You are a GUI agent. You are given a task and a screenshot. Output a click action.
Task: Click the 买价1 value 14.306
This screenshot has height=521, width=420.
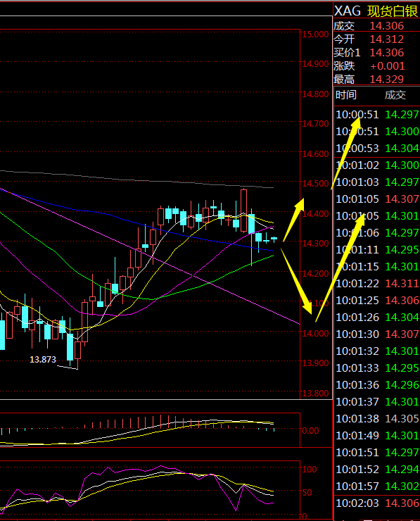pyautogui.click(x=386, y=53)
